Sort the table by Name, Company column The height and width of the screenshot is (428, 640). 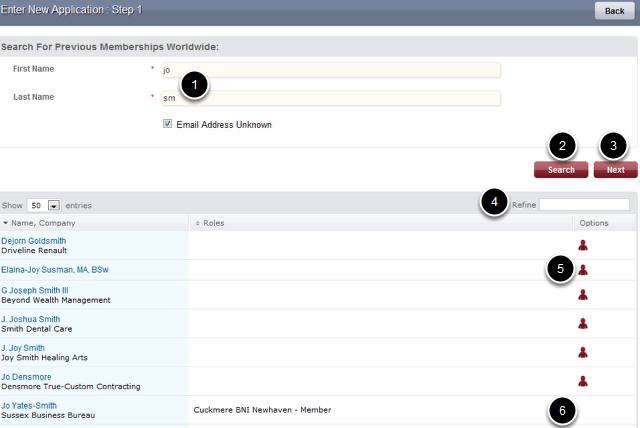click(40, 223)
